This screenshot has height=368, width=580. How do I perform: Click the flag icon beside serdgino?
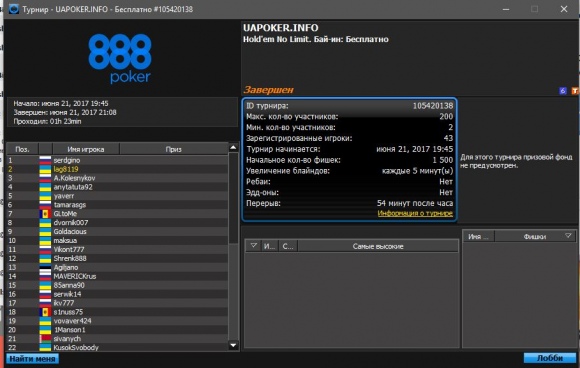pos(45,160)
